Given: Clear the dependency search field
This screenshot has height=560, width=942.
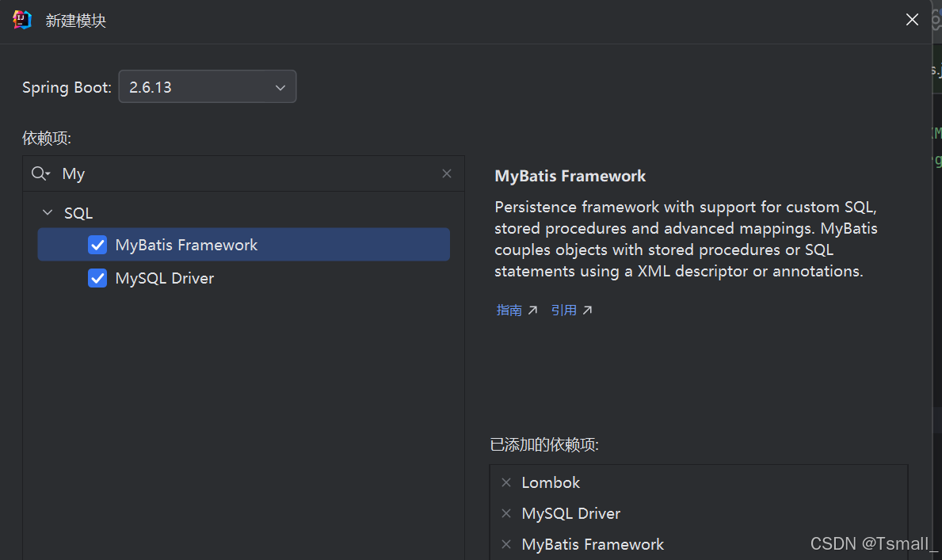Looking at the screenshot, I should tap(446, 173).
